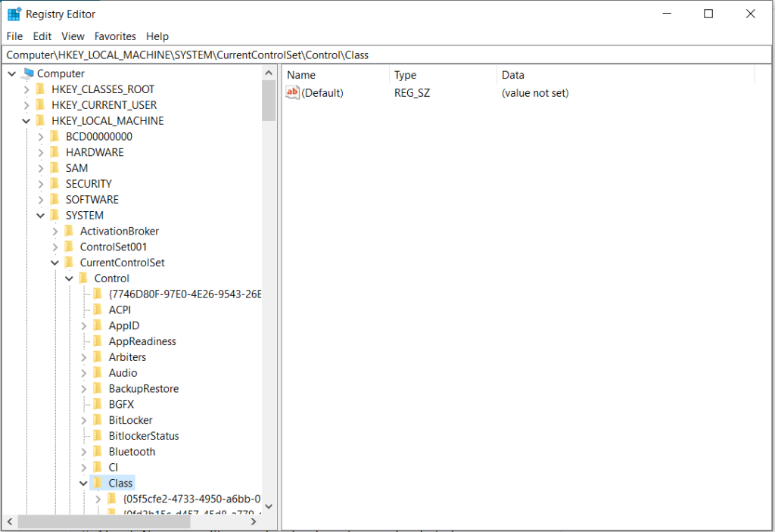The height and width of the screenshot is (532, 775).
Task: Click BitlockerStatus folder icon
Action: click(98, 436)
